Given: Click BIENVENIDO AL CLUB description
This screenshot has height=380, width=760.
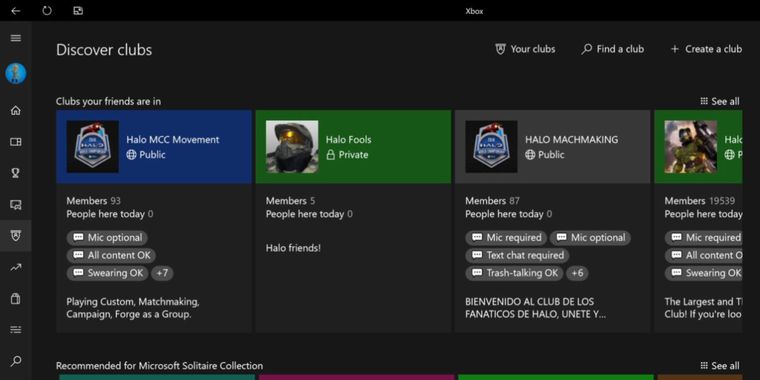Looking at the screenshot, I should pyautogui.click(x=536, y=308).
